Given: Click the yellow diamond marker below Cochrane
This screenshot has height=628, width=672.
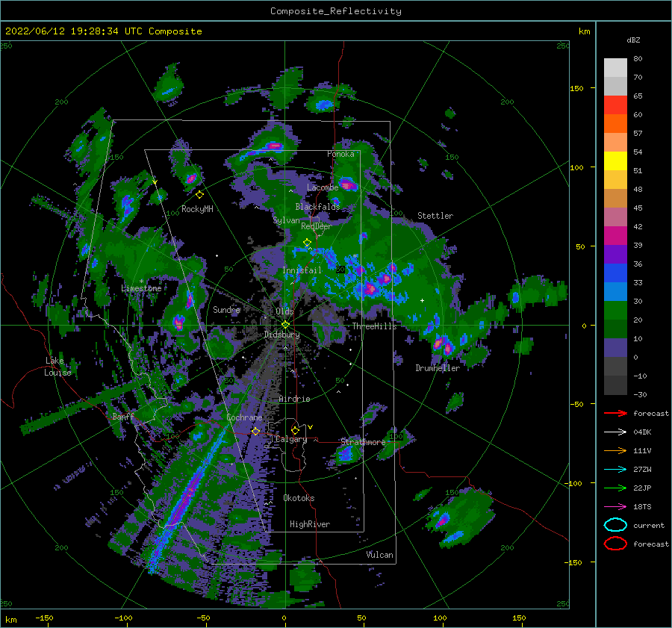Looking at the screenshot, I should 255,431.
